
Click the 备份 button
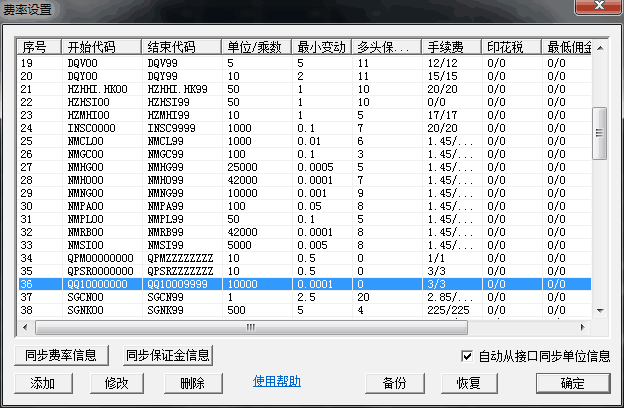tap(394, 383)
